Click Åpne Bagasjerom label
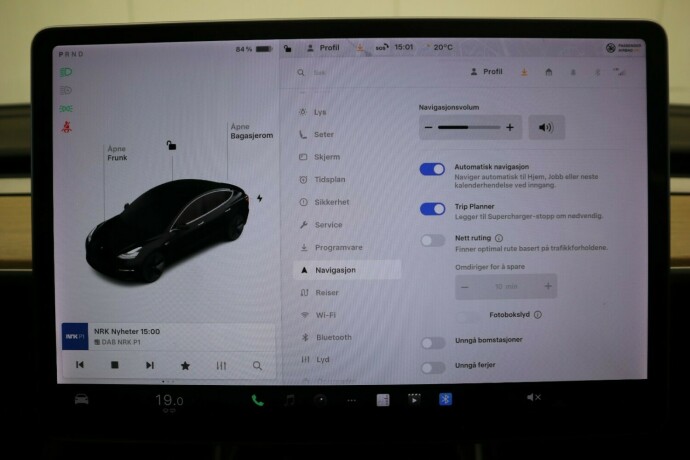 252,131
